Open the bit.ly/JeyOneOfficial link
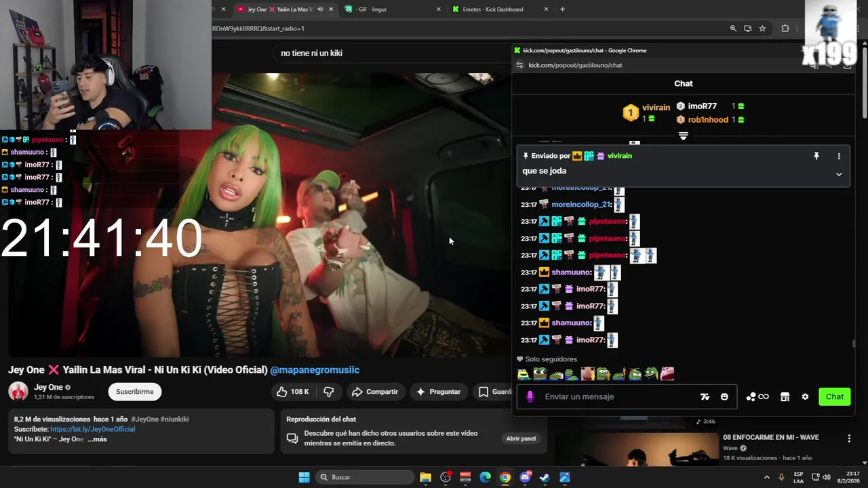The height and width of the screenshot is (488, 868). (92, 429)
